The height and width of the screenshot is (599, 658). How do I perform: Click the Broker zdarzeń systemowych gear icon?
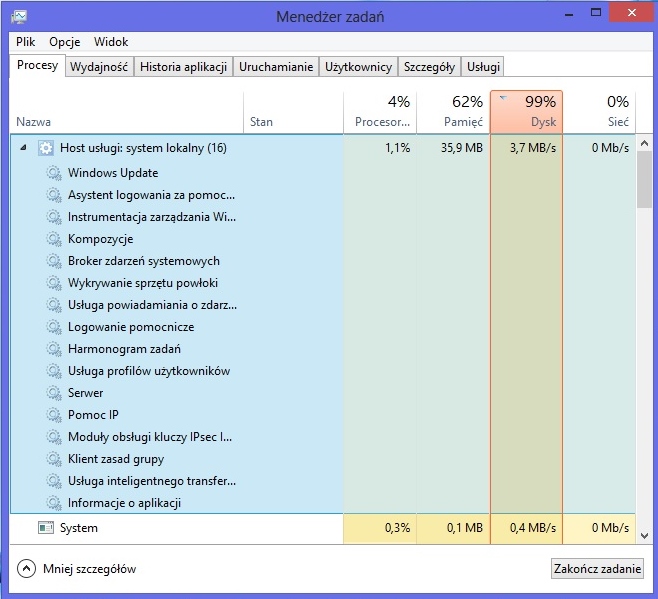pyautogui.click(x=54, y=261)
